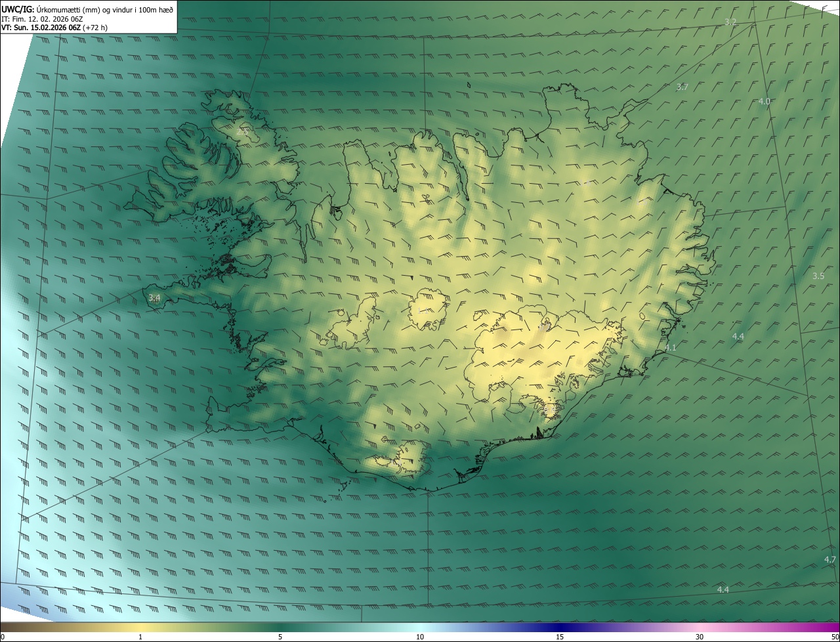
Task: Click the "3.7" value label on map
Action: (x=682, y=87)
